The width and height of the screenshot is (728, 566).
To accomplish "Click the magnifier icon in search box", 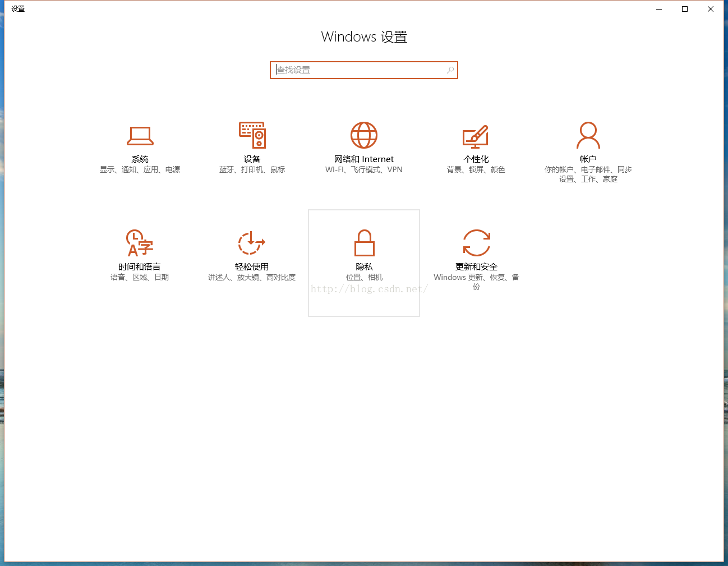I will [x=450, y=70].
